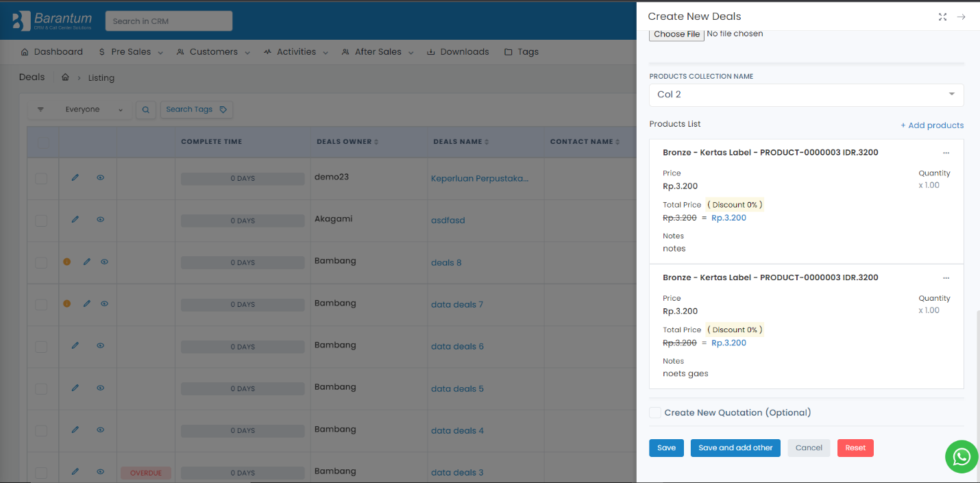Edit the deals 8 row pencil icon
Image resolution: width=980 pixels, height=483 pixels.
click(x=86, y=262)
